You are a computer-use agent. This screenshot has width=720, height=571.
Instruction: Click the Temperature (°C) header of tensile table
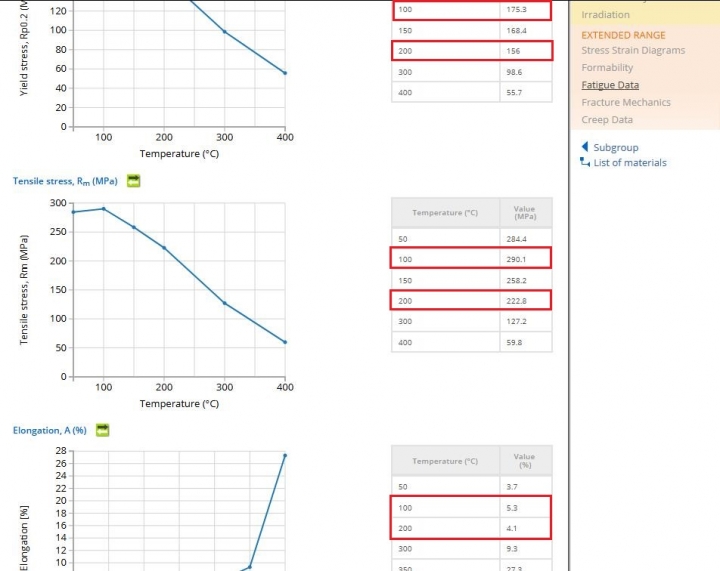click(x=445, y=213)
